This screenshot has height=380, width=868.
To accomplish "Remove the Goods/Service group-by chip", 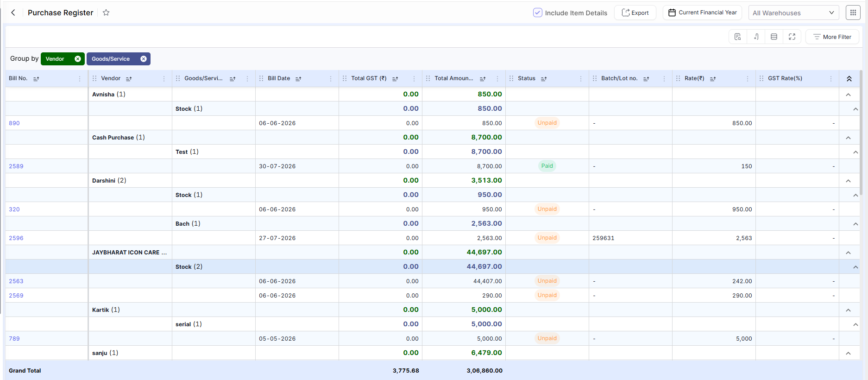I will (x=144, y=59).
